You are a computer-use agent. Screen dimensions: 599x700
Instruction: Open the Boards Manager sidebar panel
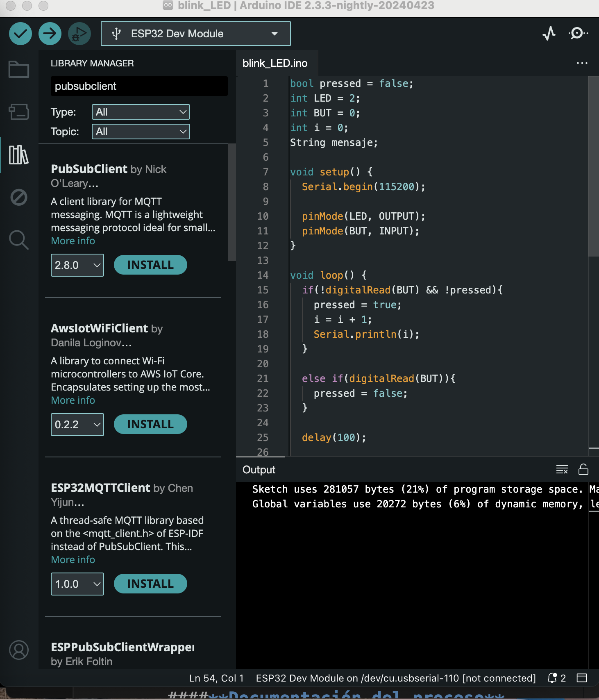[x=19, y=111]
